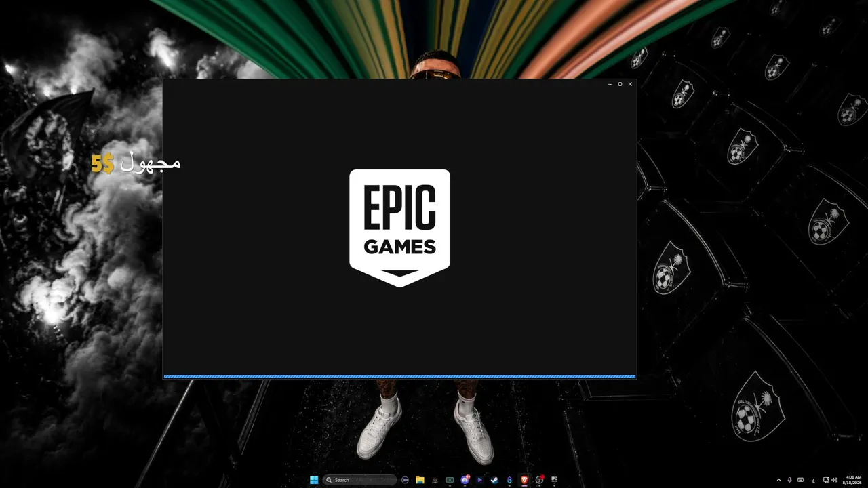Screen dimensions: 868x488
Task: Click the microphone tray icon
Action: pyautogui.click(x=789, y=480)
